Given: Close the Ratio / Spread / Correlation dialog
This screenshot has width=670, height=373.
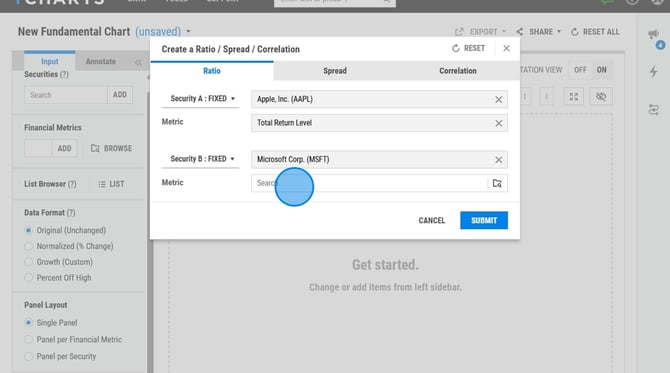Looking at the screenshot, I should pyautogui.click(x=506, y=49).
